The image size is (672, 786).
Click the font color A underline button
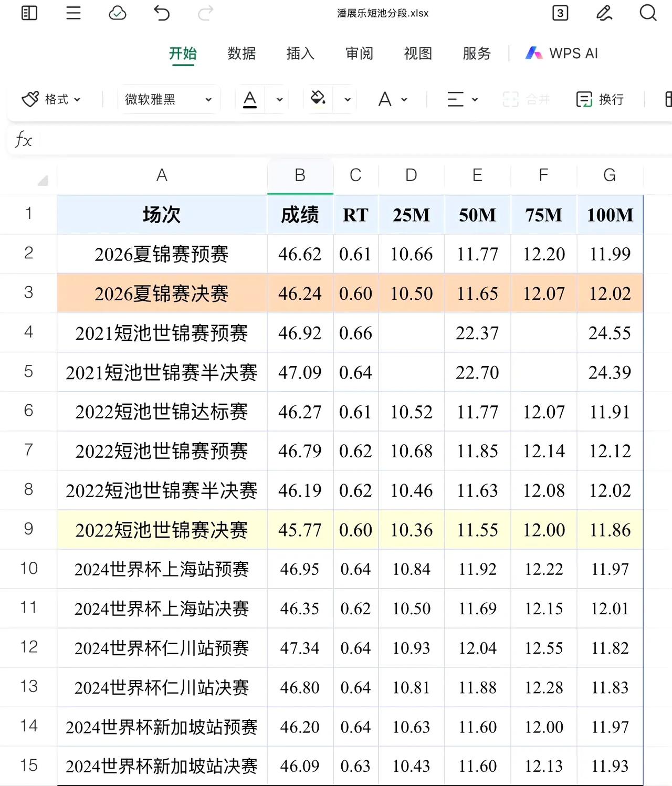(x=250, y=99)
